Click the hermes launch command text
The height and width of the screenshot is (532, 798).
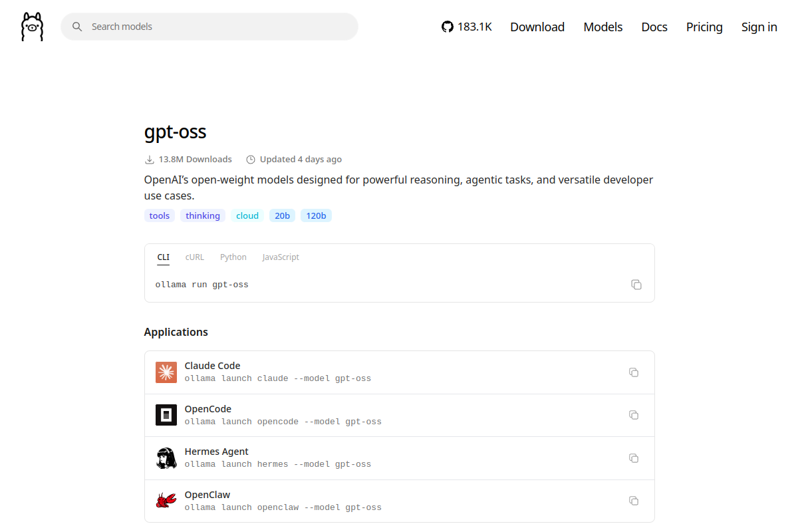pos(278,464)
